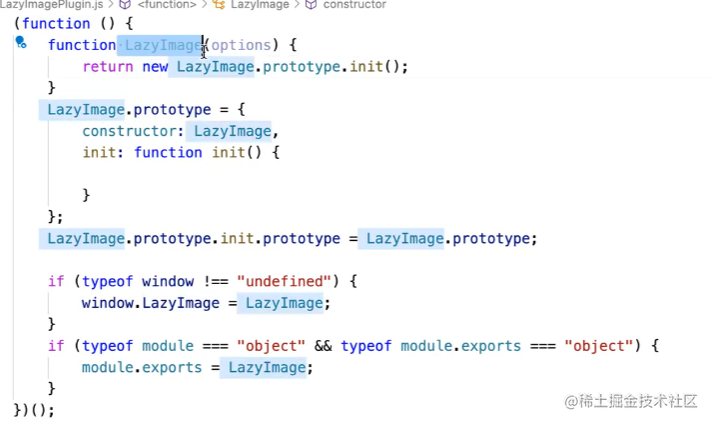Click window.LazyImage assignment line
Viewport: 711px width, 423px height.
tap(206, 303)
